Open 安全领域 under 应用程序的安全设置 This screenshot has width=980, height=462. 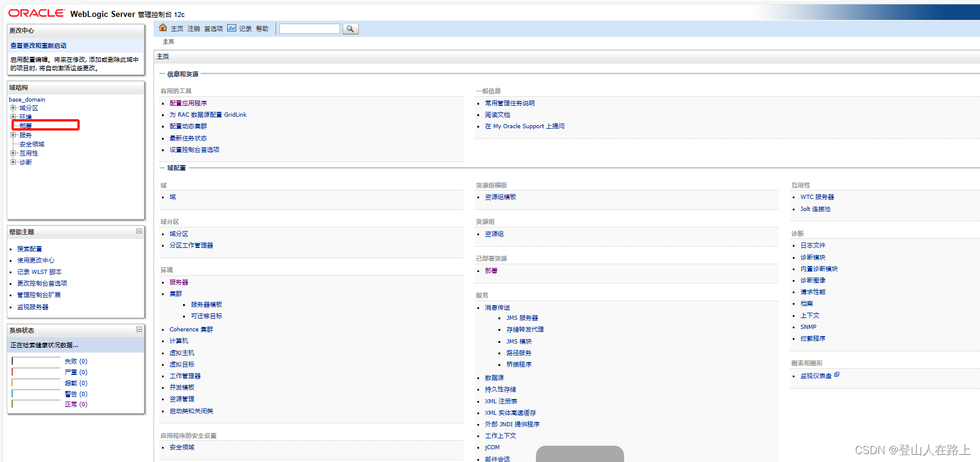click(182, 447)
